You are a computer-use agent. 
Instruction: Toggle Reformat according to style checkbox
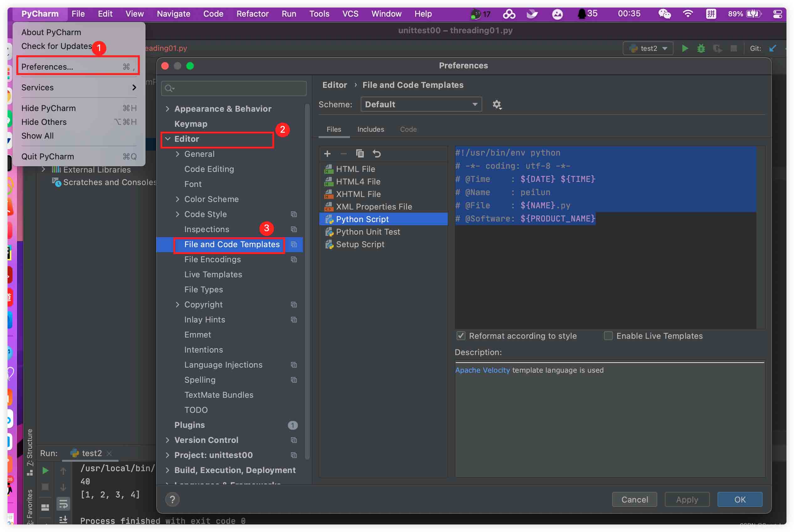click(x=461, y=336)
